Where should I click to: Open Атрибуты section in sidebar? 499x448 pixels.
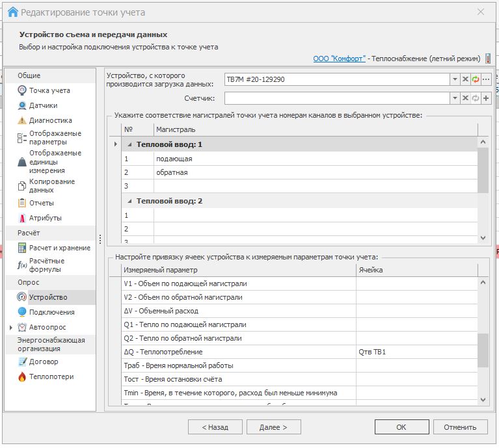pos(45,218)
